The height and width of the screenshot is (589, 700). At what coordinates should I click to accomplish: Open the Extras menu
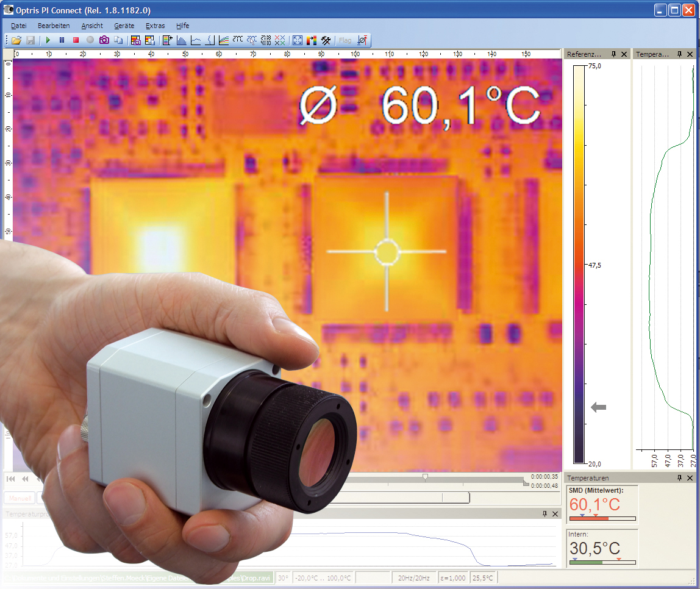(155, 26)
